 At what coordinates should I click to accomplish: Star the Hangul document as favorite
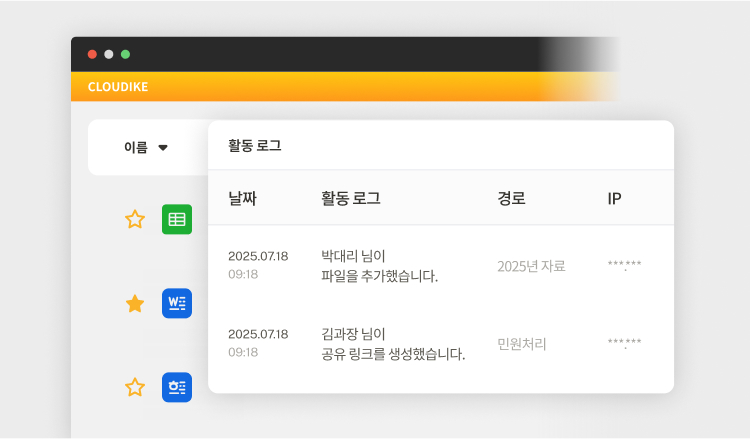click(x=135, y=387)
